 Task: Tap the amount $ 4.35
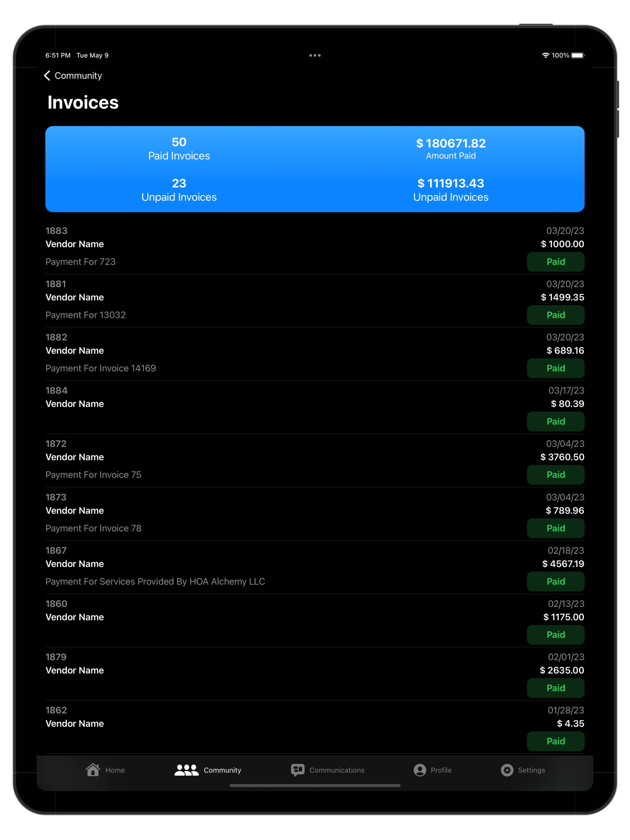[x=571, y=723]
